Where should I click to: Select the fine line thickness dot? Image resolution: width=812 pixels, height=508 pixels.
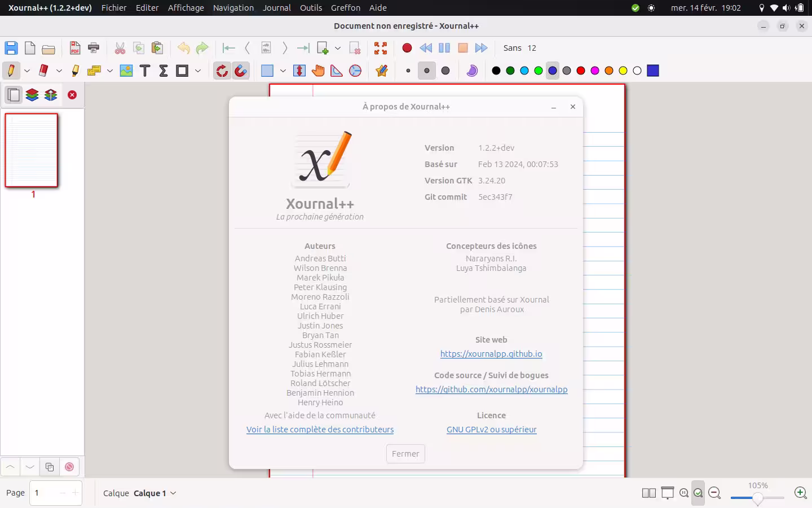[408, 71]
